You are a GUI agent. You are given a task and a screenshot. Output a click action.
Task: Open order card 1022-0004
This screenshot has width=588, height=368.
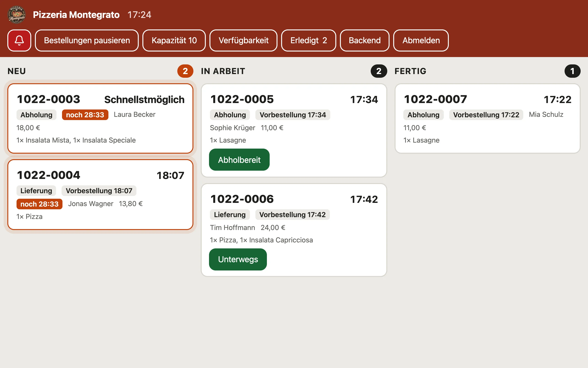pos(100,195)
